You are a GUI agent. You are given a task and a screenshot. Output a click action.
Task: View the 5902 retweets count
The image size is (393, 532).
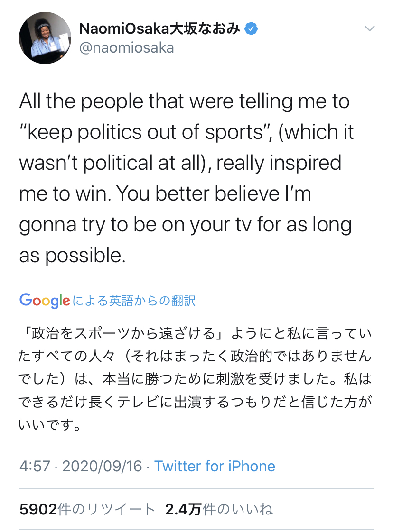pyautogui.click(x=38, y=509)
